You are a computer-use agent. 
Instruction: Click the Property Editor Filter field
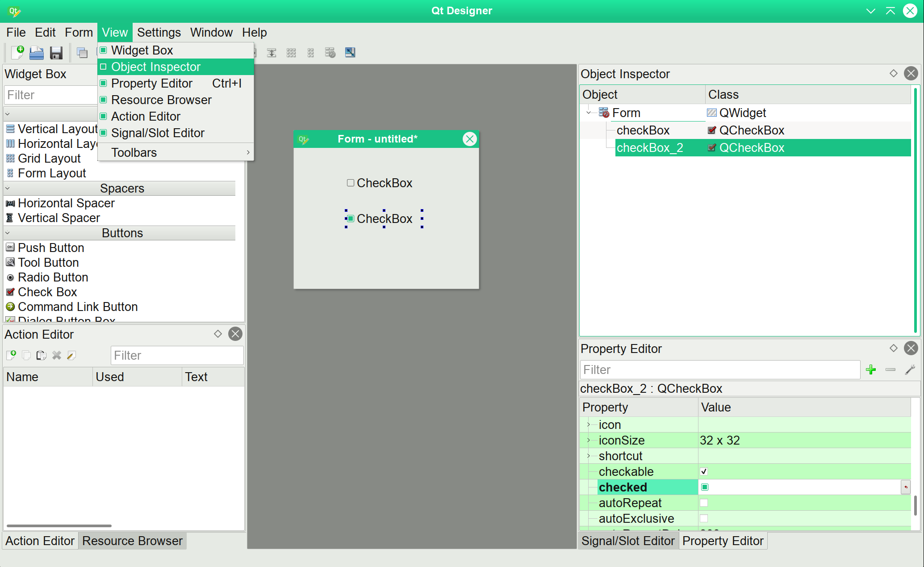[719, 370]
